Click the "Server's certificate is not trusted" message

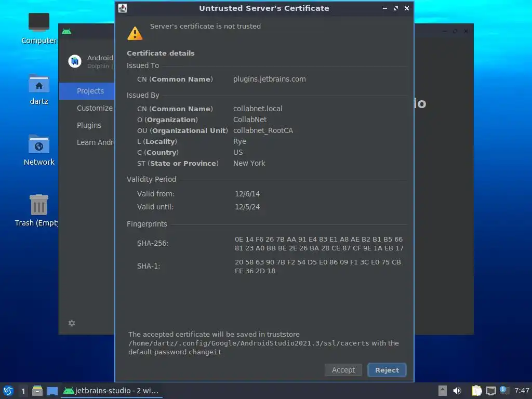[x=205, y=26]
